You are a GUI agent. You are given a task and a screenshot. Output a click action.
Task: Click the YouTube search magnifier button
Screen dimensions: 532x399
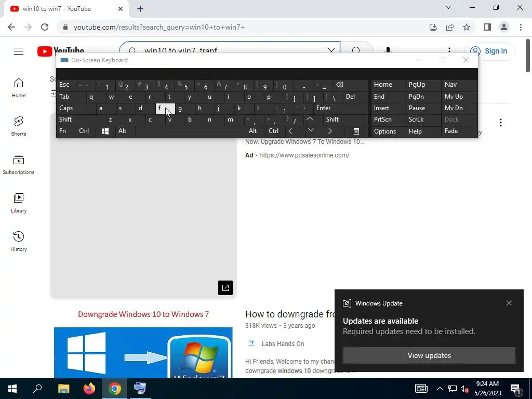[356, 50]
